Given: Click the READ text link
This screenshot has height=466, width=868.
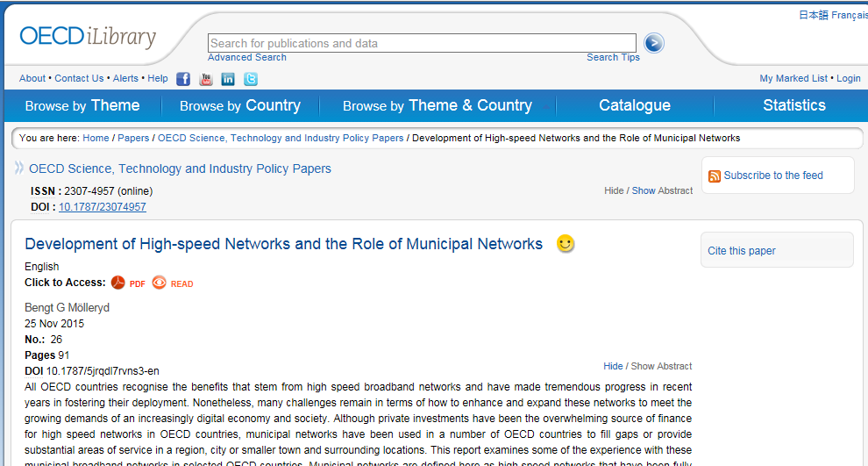Looking at the screenshot, I should 181,284.
